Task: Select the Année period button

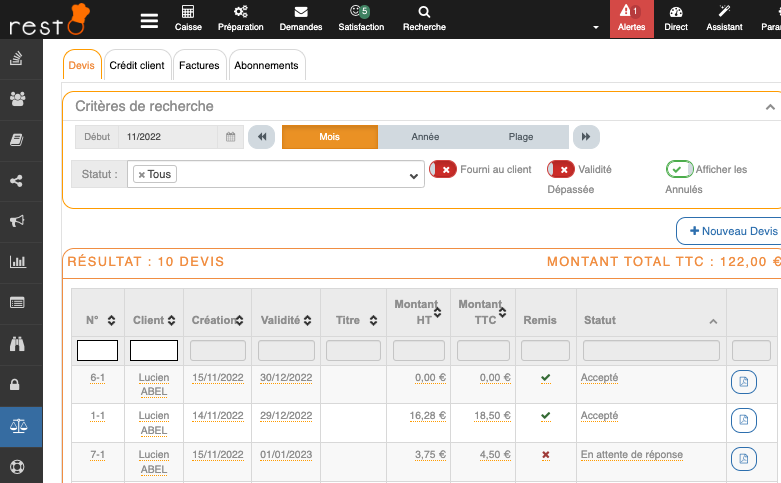Action: (x=425, y=137)
